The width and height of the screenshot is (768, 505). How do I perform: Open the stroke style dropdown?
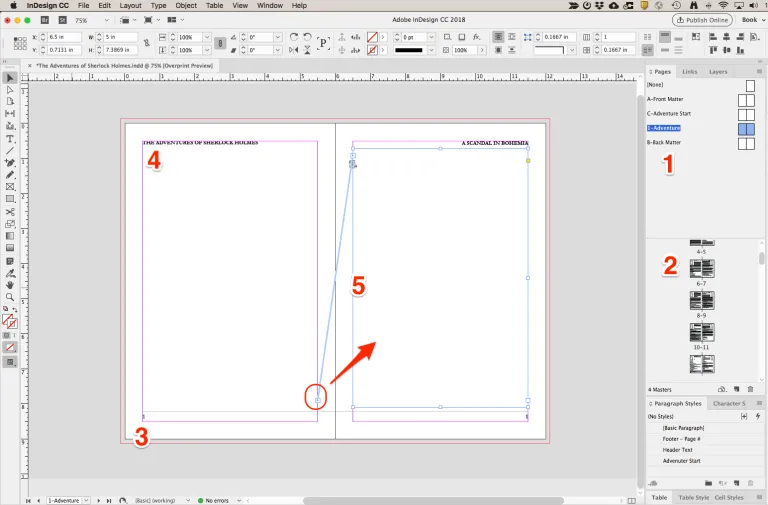tap(431, 50)
